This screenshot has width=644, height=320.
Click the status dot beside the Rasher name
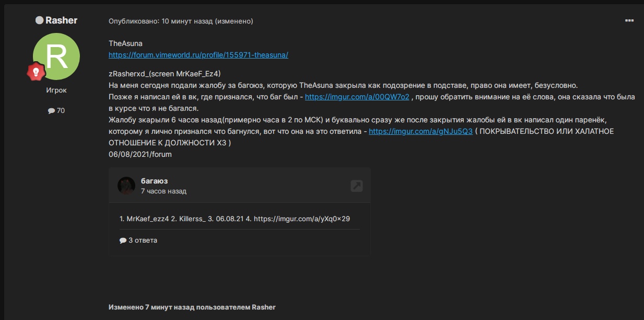[39, 20]
